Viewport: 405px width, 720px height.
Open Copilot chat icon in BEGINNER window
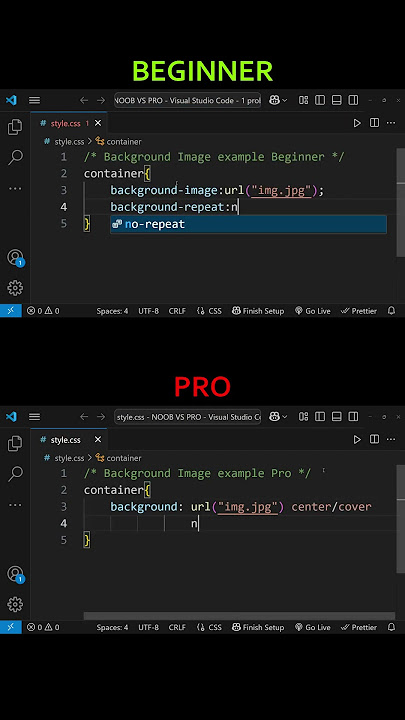pos(275,100)
